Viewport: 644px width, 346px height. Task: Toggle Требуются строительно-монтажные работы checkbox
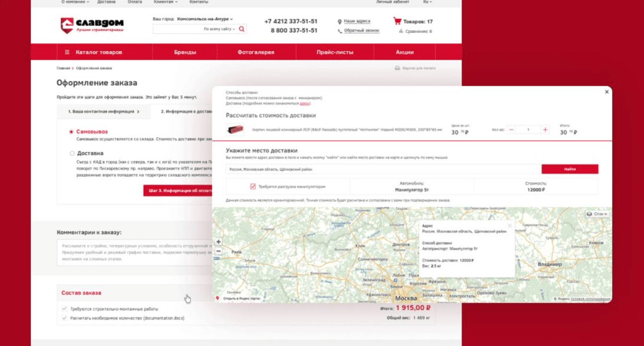click(64, 309)
